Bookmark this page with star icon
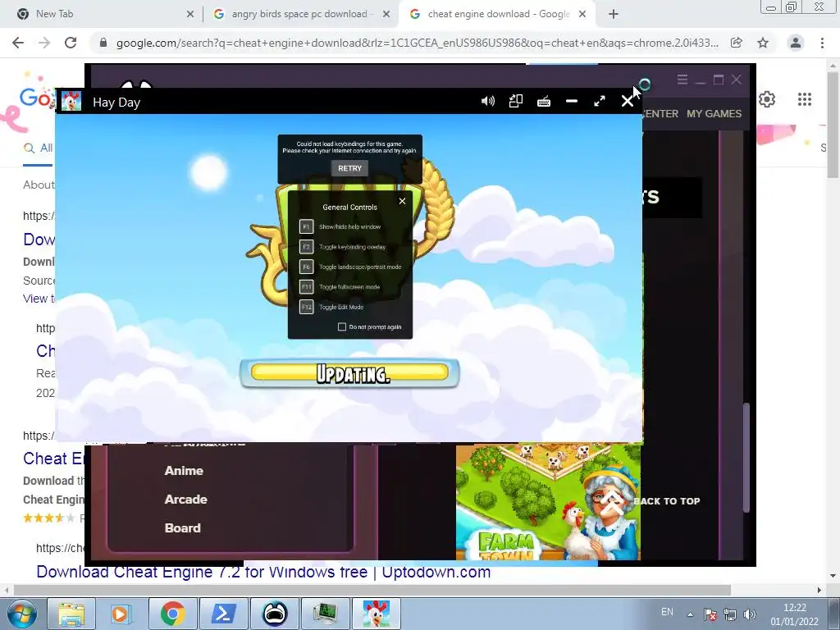 [x=763, y=43]
